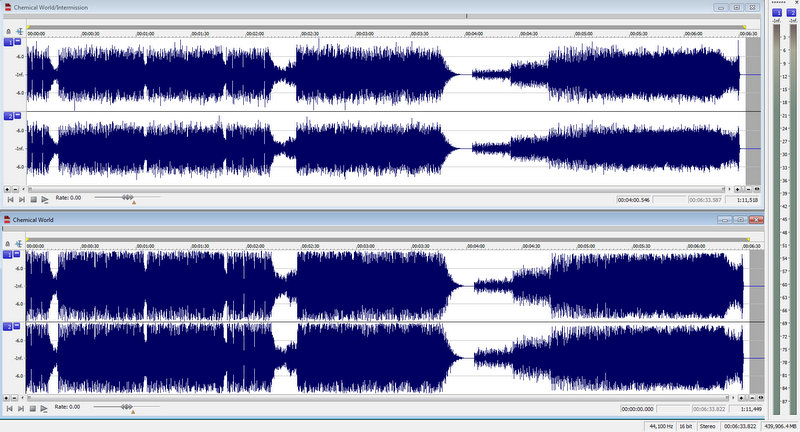Click channel 2 meter button in the level meters
Viewport: 800px width, 432px height.
[791, 12]
